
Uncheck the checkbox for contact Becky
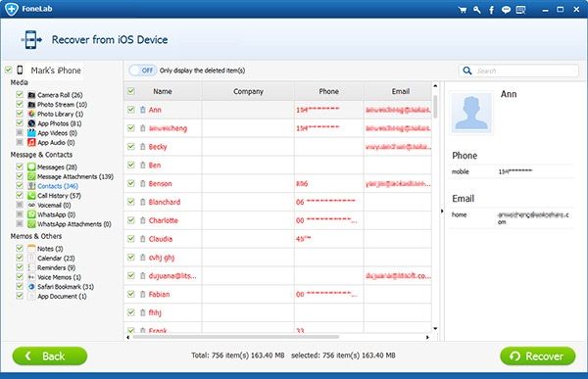click(x=131, y=146)
